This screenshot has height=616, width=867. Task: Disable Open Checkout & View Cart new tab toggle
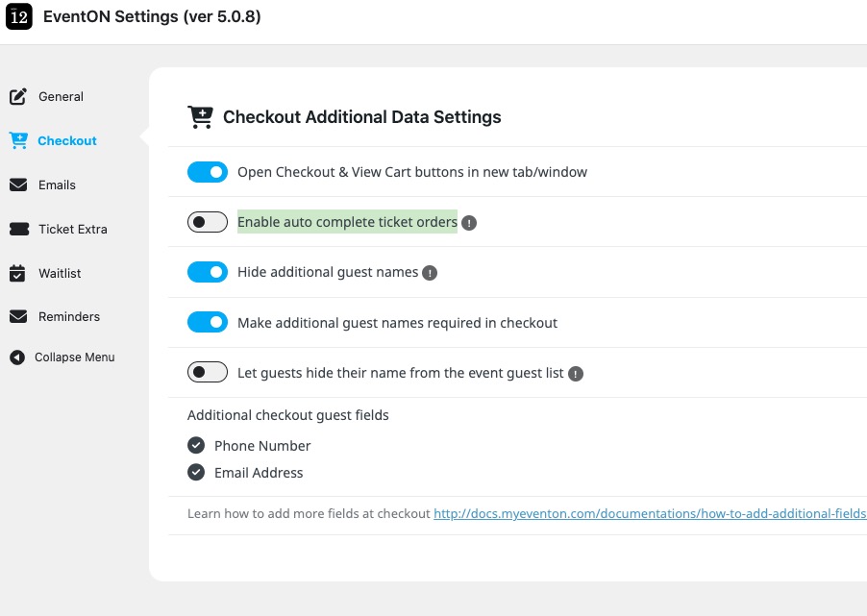click(208, 172)
